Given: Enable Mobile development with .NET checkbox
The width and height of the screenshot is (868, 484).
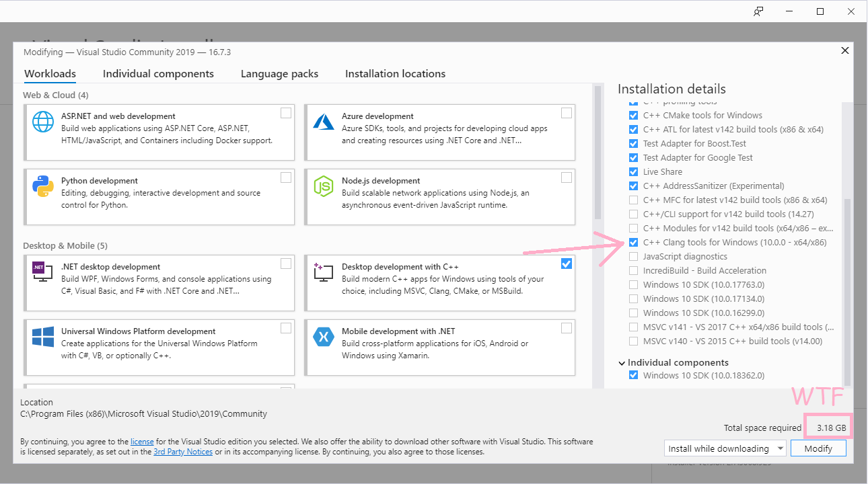Looking at the screenshot, I should (x=567, y=328).
